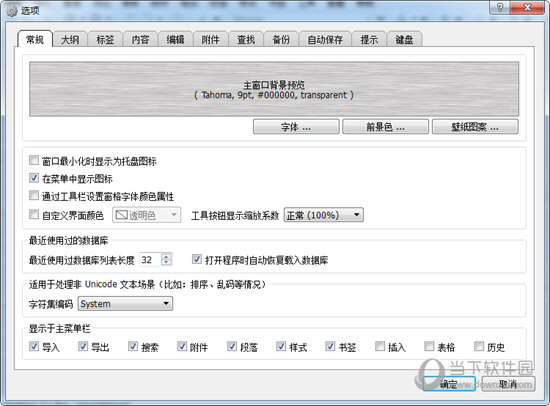The width and height of the screenshot is (550, 406).
Task: Go to the 编辑 tab
Action: 175,40
